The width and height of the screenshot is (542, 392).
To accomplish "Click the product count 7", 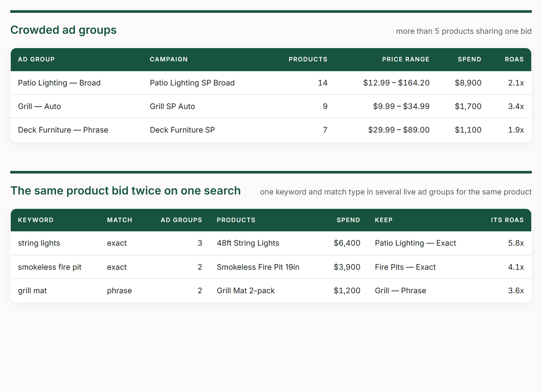I will click(x=325, y=130).
